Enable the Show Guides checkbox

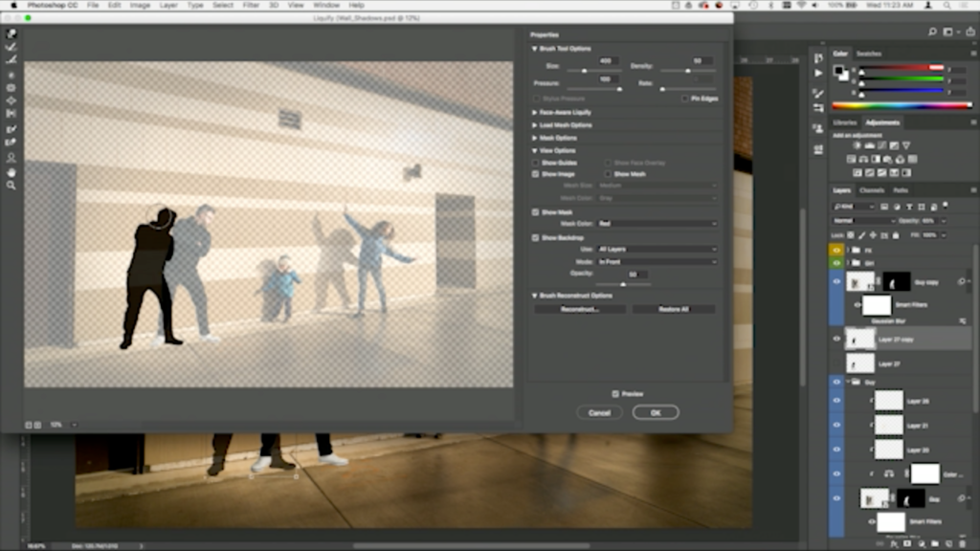tap(535, 162)
